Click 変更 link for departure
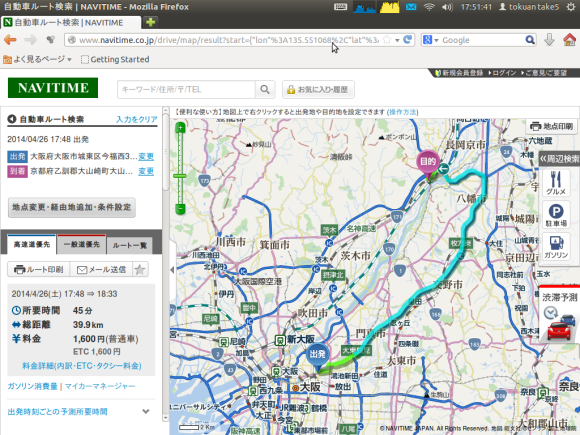 [x=146, y=156]
